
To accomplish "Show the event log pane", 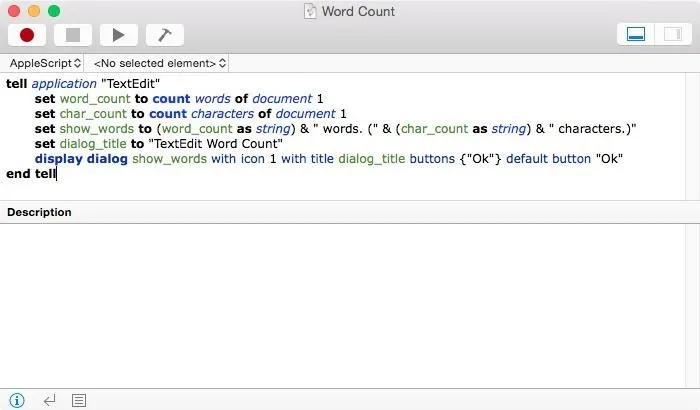I will pyautogui.click(x=79, y=400).
